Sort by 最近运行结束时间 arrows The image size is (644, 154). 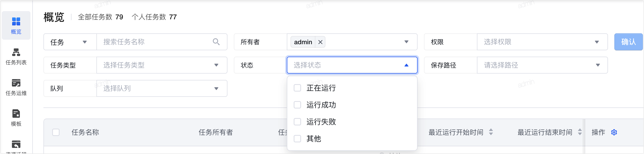pos(580,132)
